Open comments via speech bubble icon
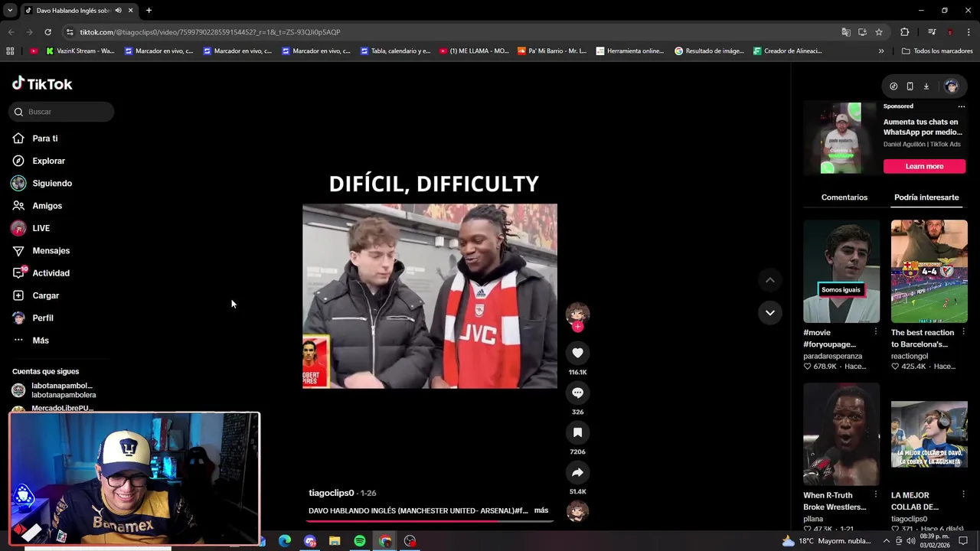 [x=577, y=393]
